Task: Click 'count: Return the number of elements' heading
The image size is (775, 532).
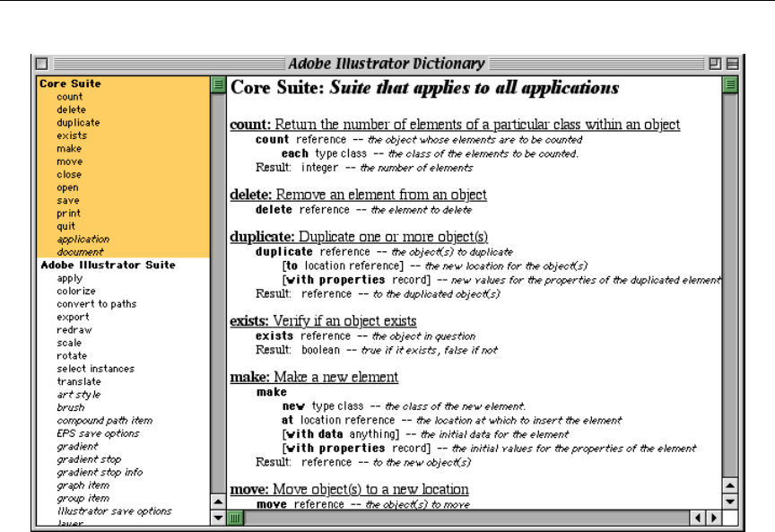Action: tap(455, 125)
